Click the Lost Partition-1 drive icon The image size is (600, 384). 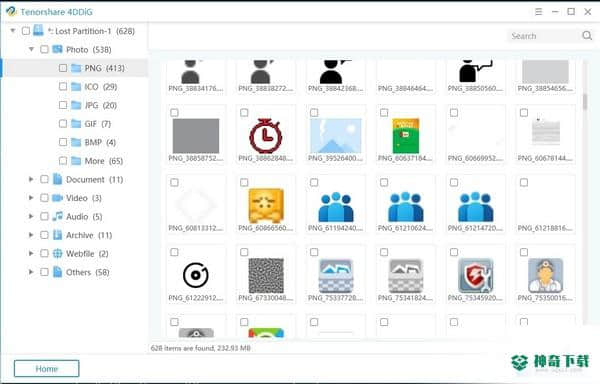tap(38, 30)
